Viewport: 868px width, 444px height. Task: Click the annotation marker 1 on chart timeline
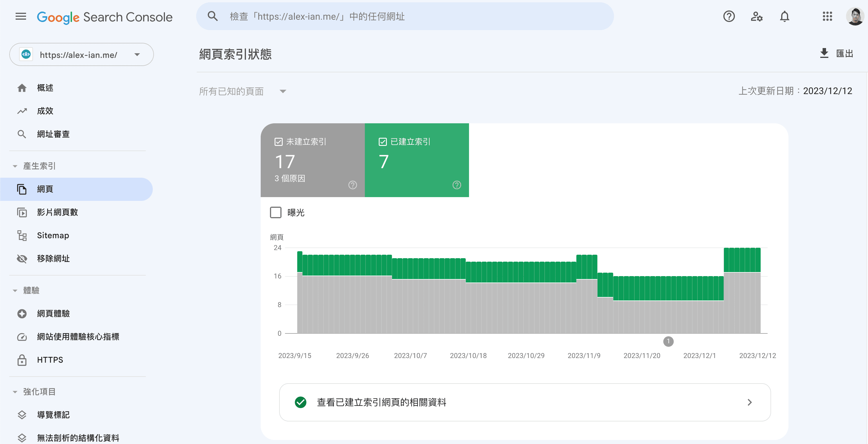[668, 342]
